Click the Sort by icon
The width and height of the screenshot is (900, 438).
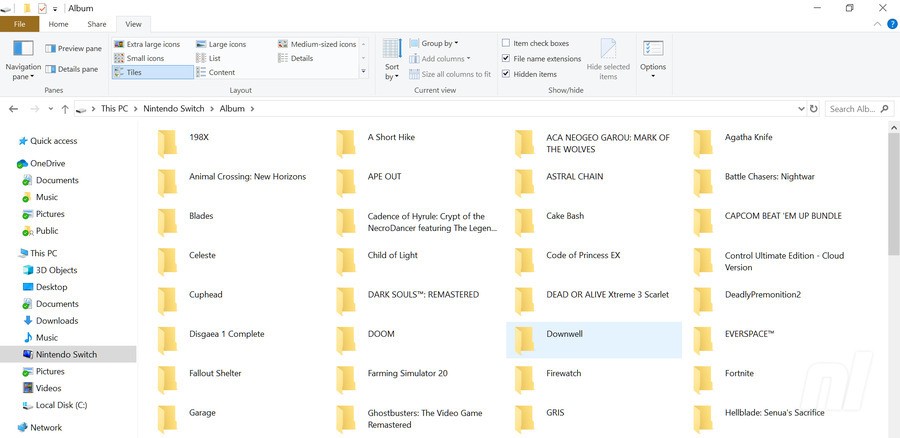click(392, 51)
